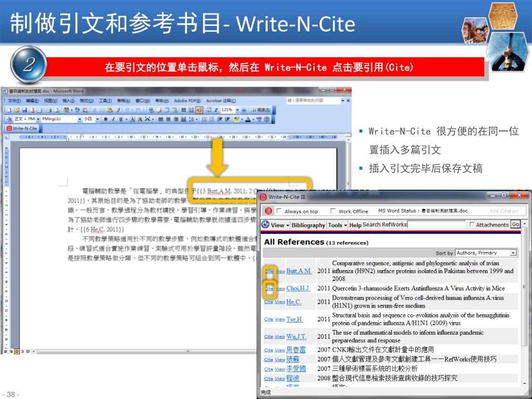532x399 pixels.
Task: Click the Align Left icon
Action: pyautogui.click(x=161, y=119)
